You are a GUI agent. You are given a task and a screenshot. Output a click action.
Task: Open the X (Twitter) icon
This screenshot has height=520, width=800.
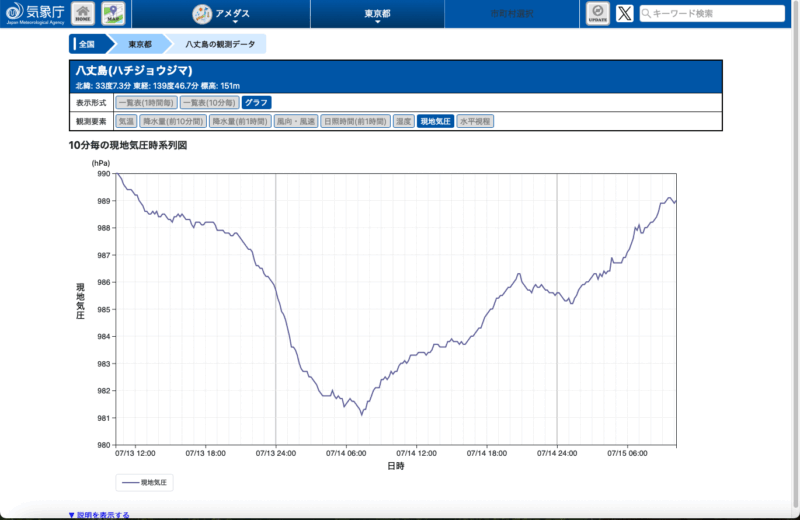(624, 13)
